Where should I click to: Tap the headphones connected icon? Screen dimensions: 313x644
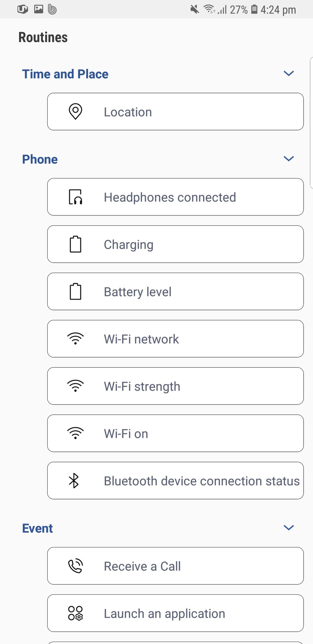click(x=75, y=197)
